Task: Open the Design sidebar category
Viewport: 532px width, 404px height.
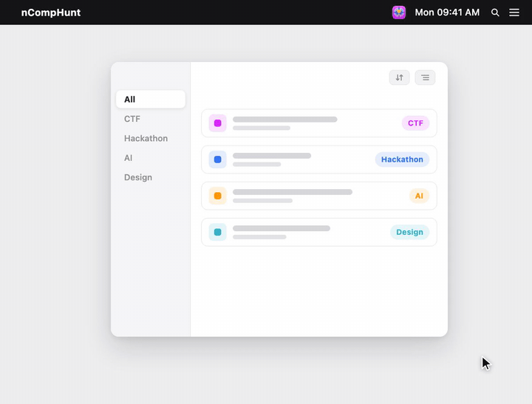Action: click(x=151, y=177)
